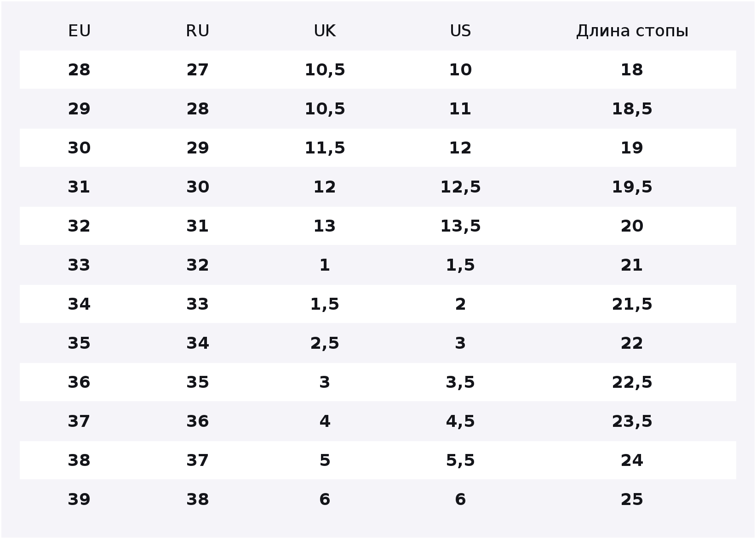Viewport: 756px width, 539px height.
Task: Click RU size 38 cell
Action: point(198,499)
